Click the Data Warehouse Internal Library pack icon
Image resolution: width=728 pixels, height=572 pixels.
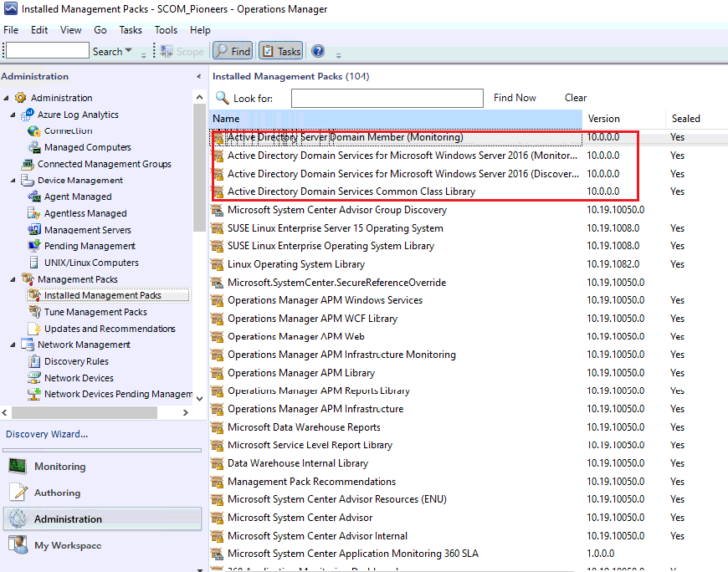[x=217, y=463]
